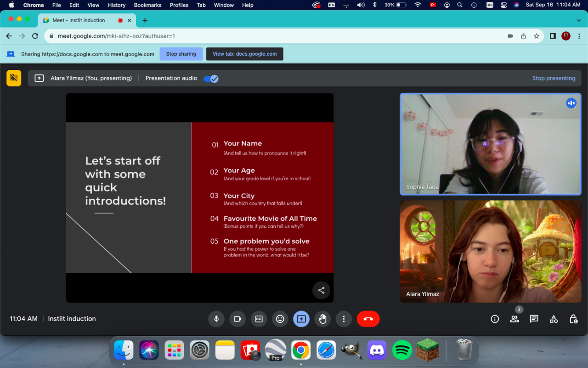Show the people participants panel

coord(514,319)
